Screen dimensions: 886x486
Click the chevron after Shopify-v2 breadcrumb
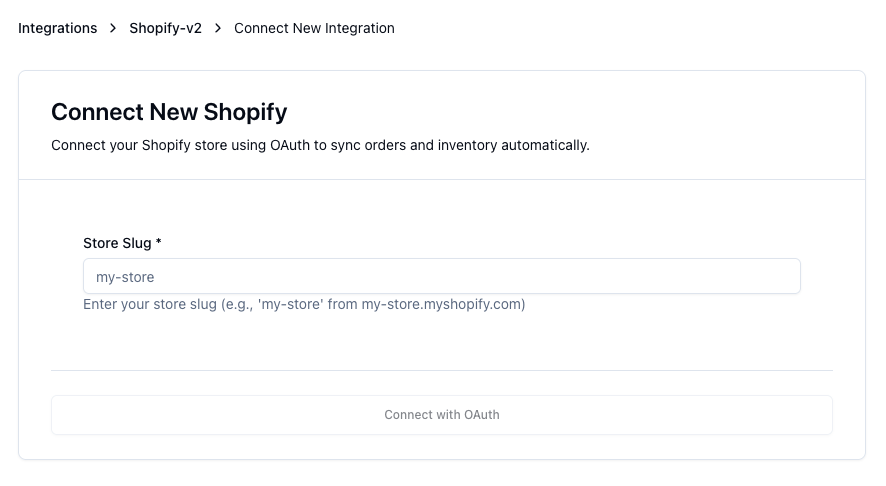pos(218,28)
